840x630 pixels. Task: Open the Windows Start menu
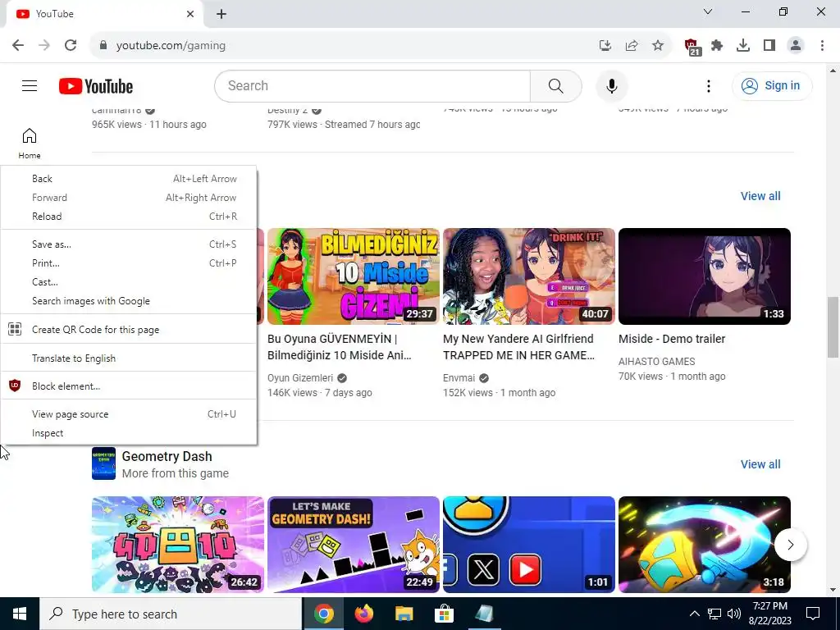(20, 614)
